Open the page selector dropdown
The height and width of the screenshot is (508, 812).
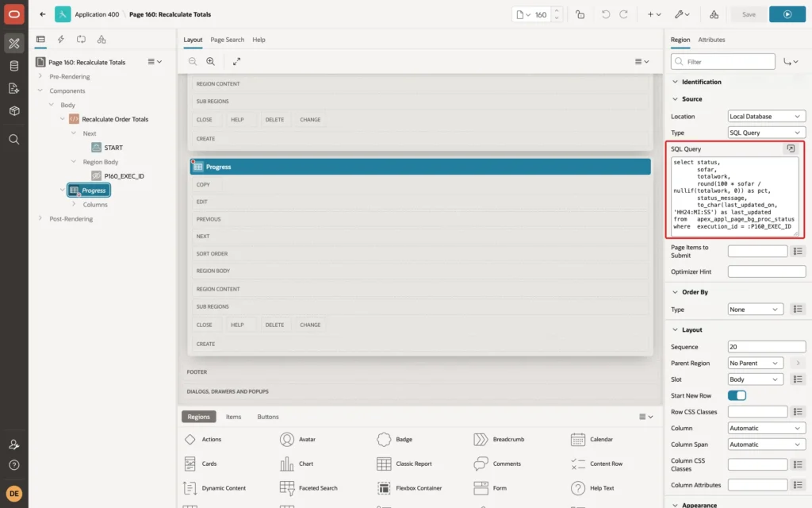(x=523, y=14)
